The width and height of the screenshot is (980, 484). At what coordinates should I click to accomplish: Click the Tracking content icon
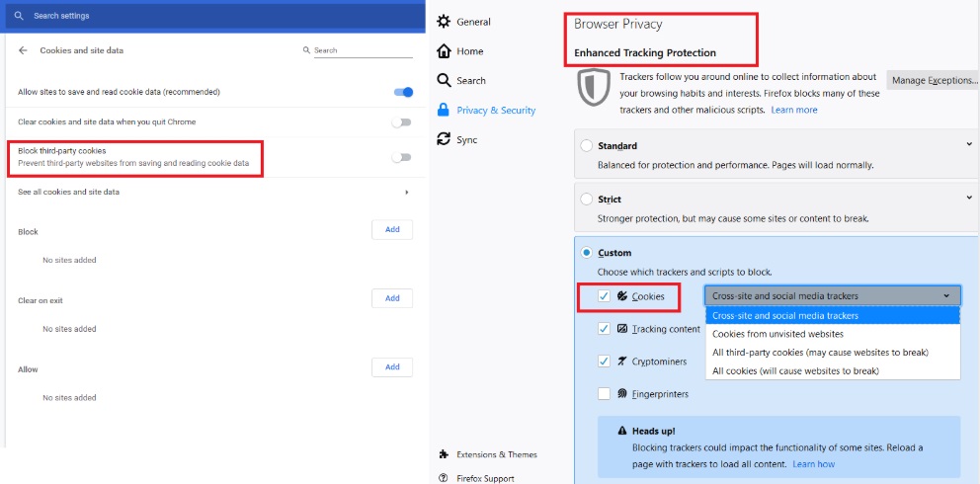tap(622, 329)
